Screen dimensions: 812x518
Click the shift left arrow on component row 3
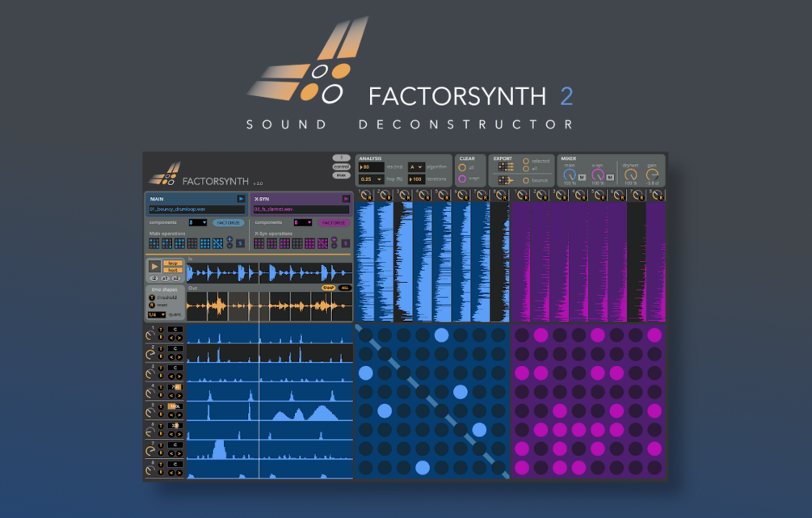(x=171, y=377)
